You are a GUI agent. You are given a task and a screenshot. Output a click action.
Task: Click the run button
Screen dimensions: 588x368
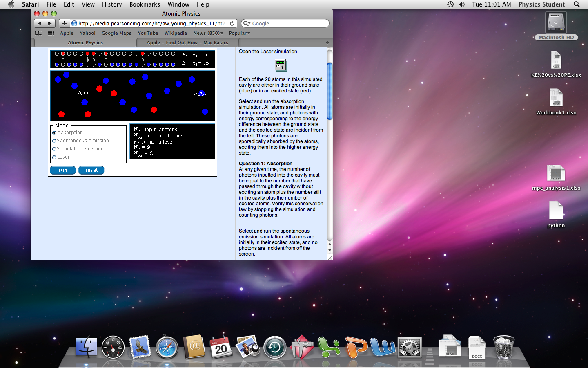[x=63, y=170]
